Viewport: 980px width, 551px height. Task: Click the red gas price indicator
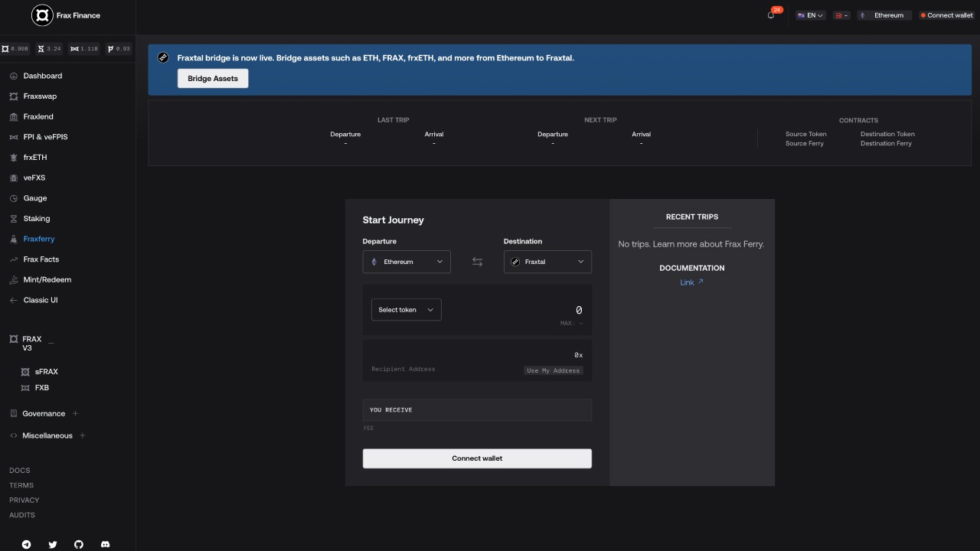pyautogui.click(x=842, y=15)
